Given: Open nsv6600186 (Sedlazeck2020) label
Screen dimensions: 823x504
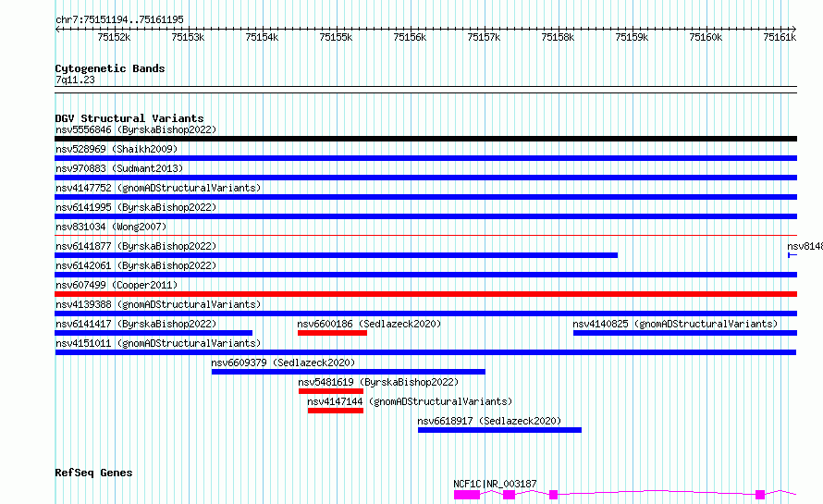Looking at the screenshot, I should [x=369, y=324].
